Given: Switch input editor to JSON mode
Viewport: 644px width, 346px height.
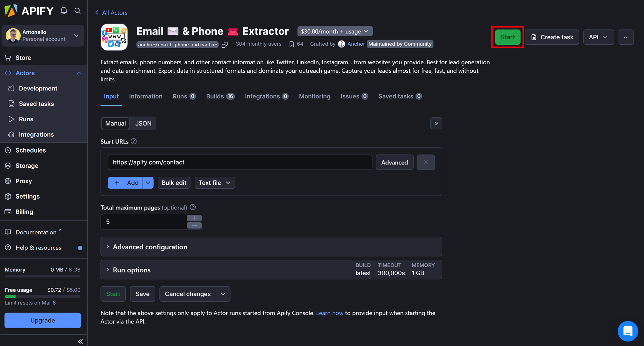Looking at the screenshot, I should (x=143, y=123).
